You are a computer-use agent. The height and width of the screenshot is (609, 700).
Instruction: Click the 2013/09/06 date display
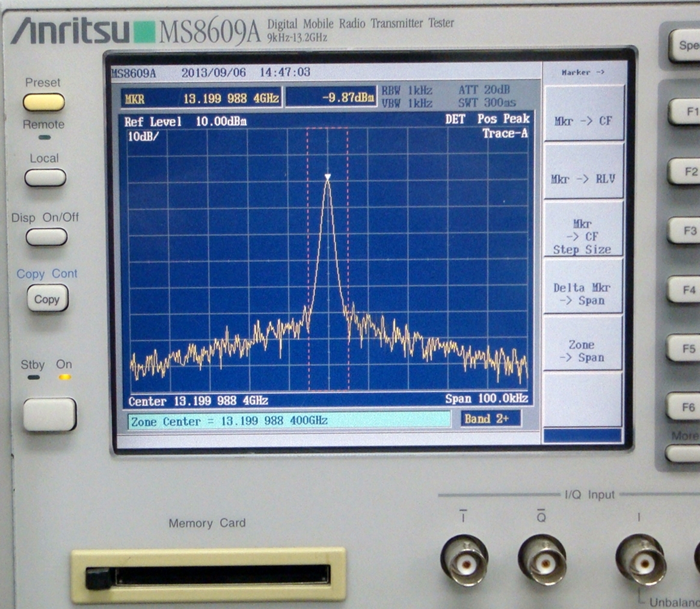coord(213,73)
